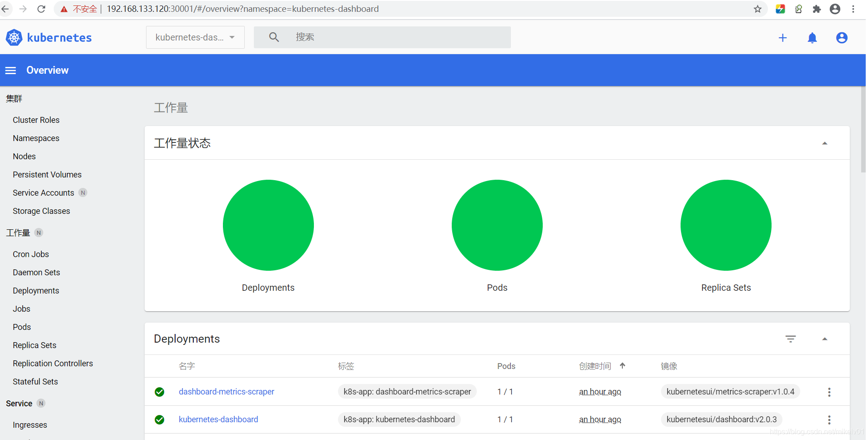Click the not-secure warning icon
Image resolution: width=868 pixels, height=440 pixels.
pyautogui.click(x=64, y=9)
